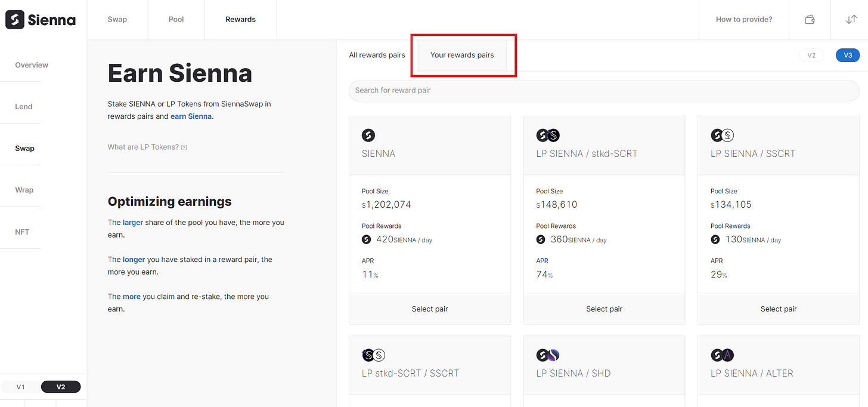Click the Earn Sienna heading
The width and height of the screenshot is (868, 407).
pyautogui.click(x=179, y=73)
